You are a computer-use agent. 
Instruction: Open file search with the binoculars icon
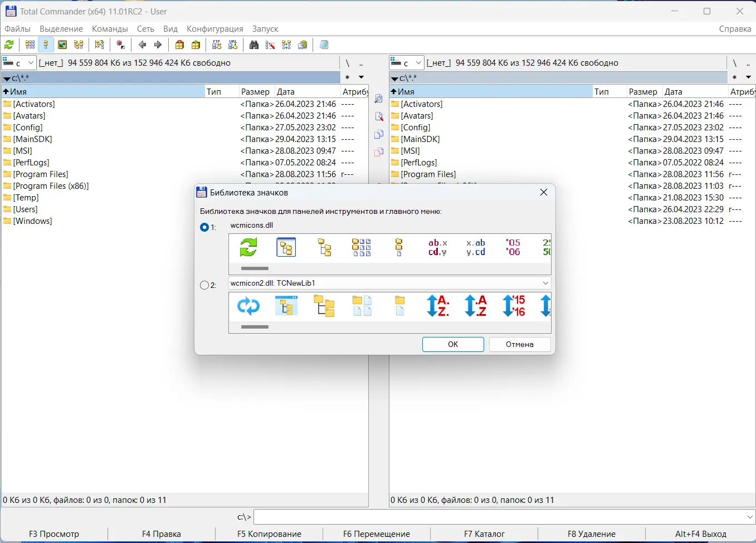[x=254, y=45]
